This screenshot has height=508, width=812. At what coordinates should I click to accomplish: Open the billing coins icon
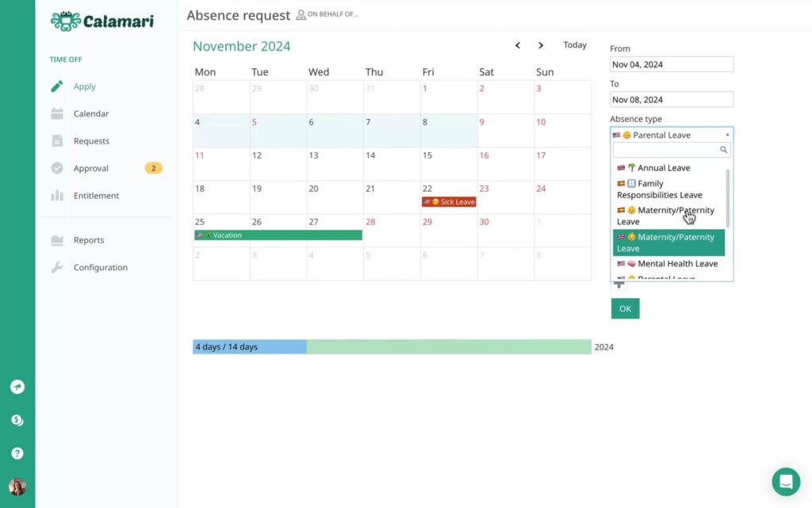17,420
